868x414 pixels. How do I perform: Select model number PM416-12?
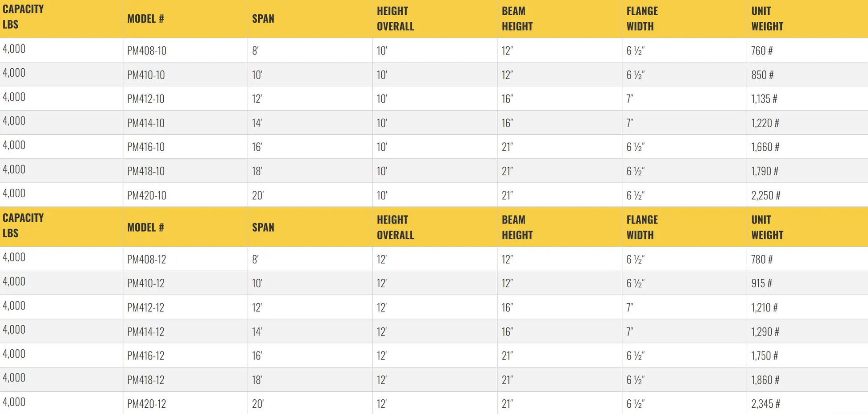146,356
